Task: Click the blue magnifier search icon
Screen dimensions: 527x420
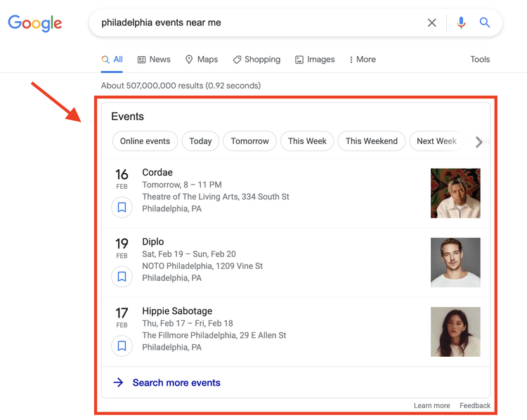Action: (x=485, y=22)
